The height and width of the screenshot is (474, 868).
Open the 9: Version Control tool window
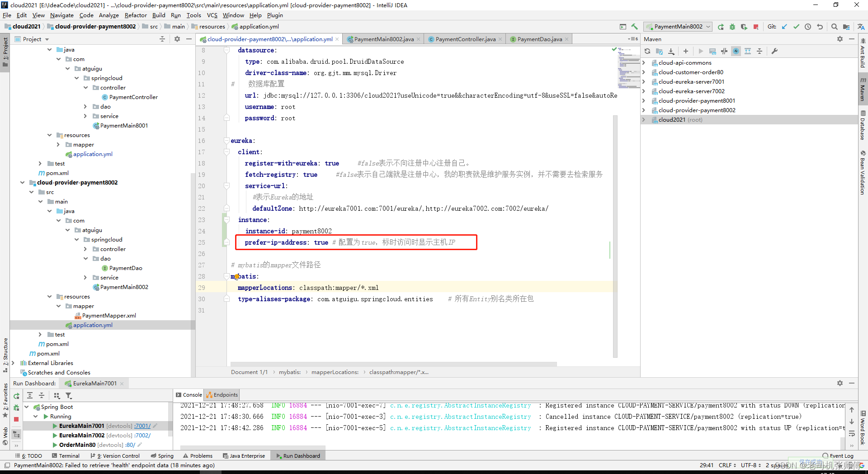pyautogui.click(x=115, y=456)
